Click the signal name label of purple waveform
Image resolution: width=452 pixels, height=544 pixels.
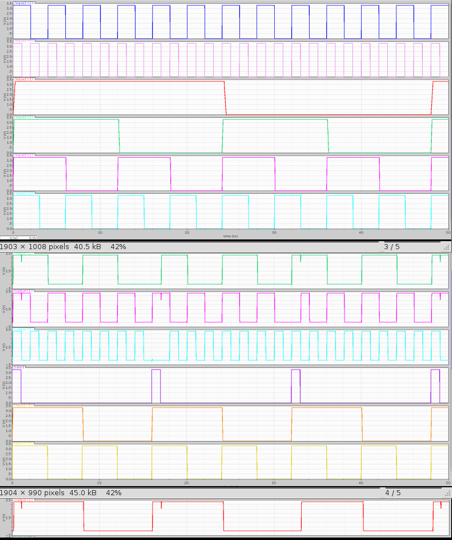click(19, 367)
